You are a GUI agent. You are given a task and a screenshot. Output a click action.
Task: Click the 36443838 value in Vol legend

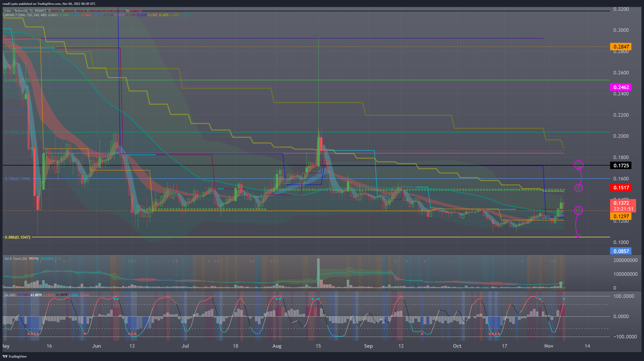[x=47, y=259]
